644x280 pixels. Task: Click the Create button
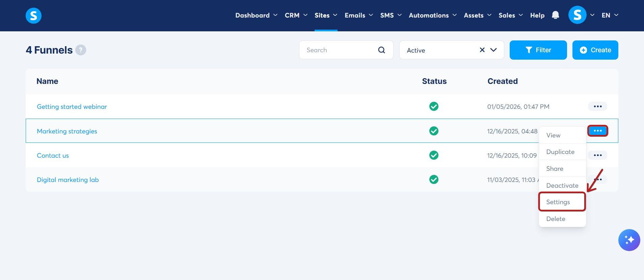(595, 50)
